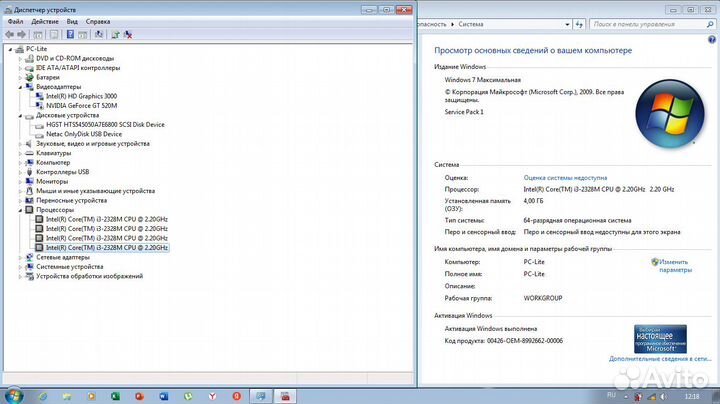Launch PowerPoint from the taskbar
Image resolution: width=720 pixels, height=404 pixels.
tap(140, 396)
